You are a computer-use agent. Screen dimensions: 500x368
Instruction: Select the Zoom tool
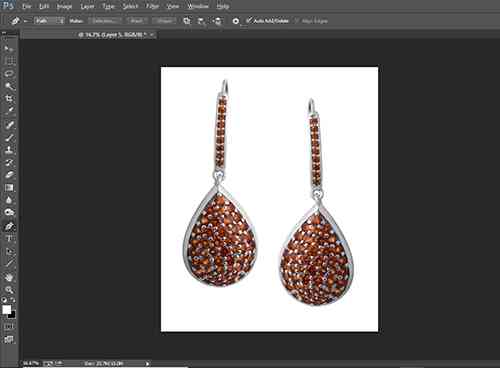[9, 289]
